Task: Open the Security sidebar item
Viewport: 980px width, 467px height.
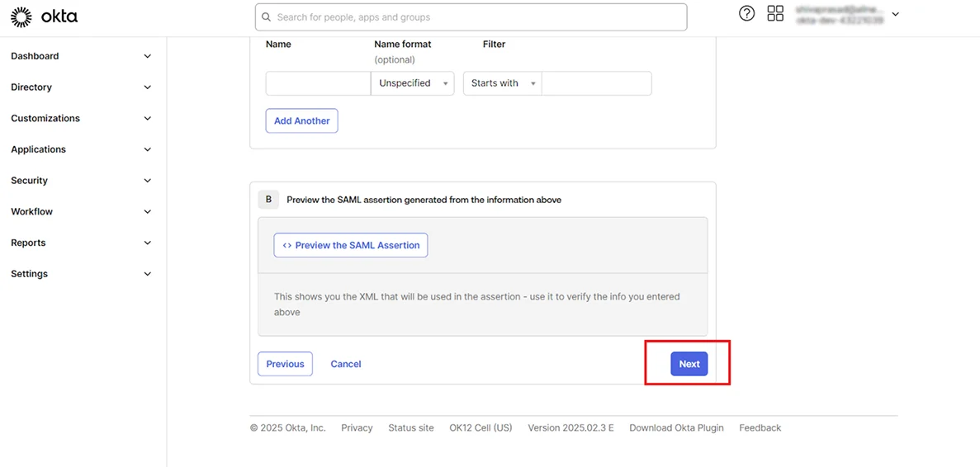Action: pyautogui.click(x=30, y=181)
